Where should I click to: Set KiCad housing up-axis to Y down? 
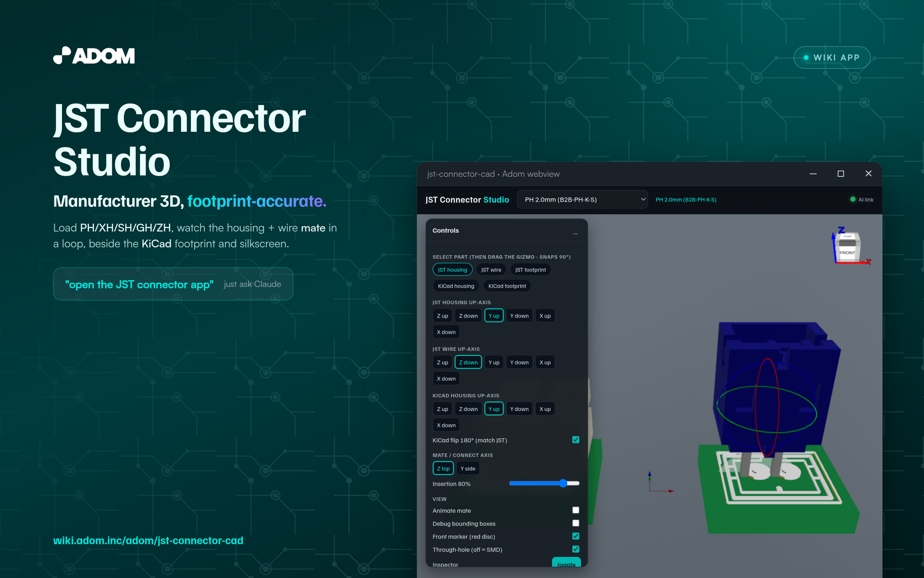[519, 409]
